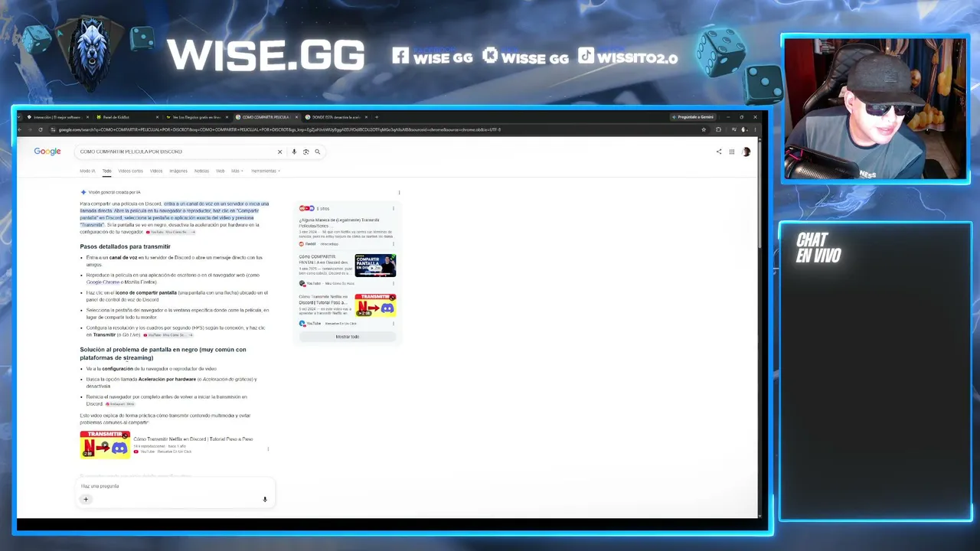Click the Pasos detallados para transmitir heading
This screenshot has width=980, height=551.
pyautogui.click(x=125, y=246)
